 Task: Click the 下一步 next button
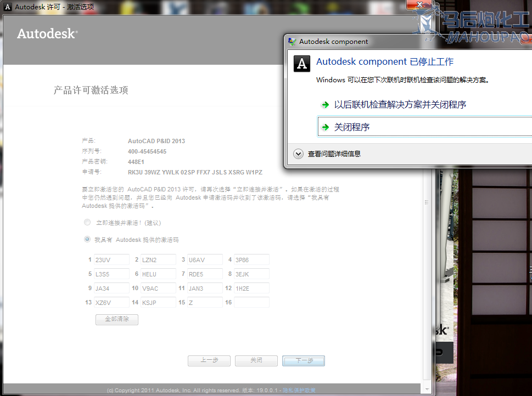pos(304,361)
